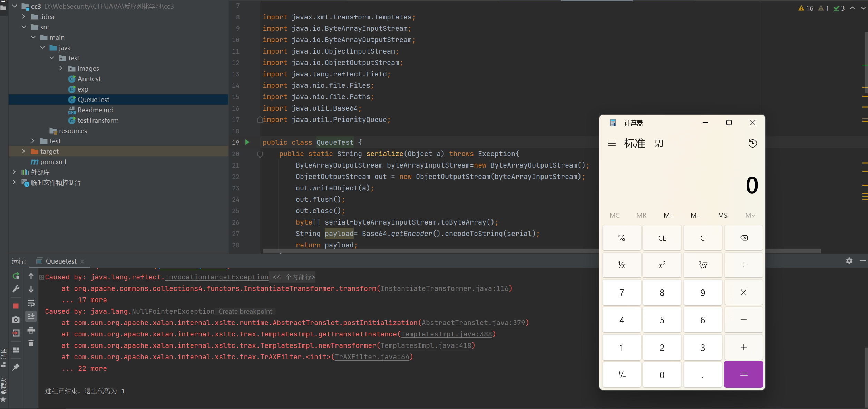The height and width of the screenshot is (409, 868).
Task: Open calculator hamburger navigation menu
Action: pos(612,143)
